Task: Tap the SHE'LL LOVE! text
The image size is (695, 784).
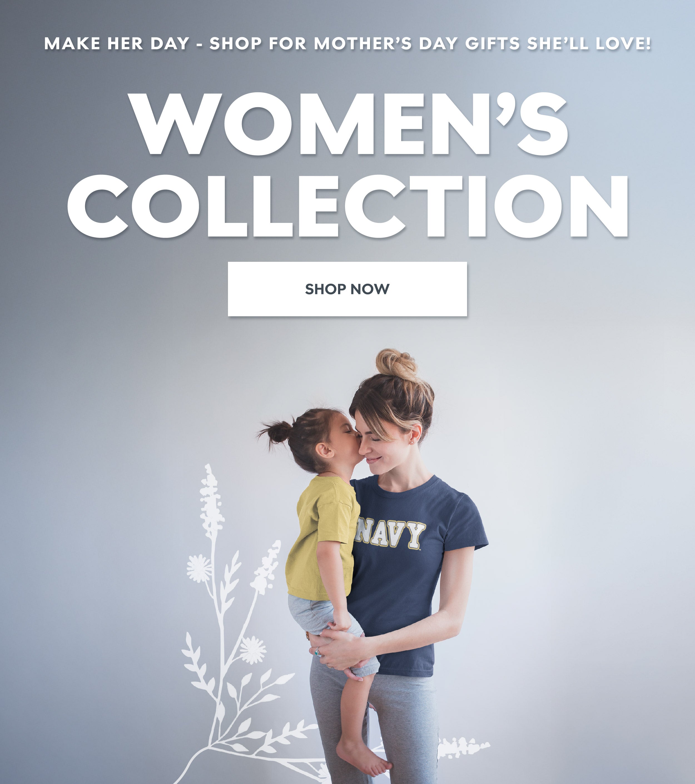Action: click(x=589, y=43)
